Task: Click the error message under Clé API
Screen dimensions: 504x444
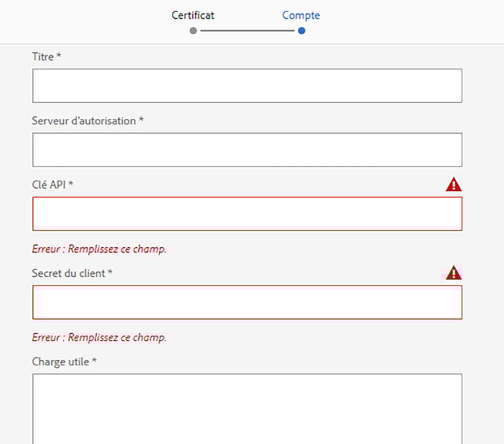Action: (99, 249)
